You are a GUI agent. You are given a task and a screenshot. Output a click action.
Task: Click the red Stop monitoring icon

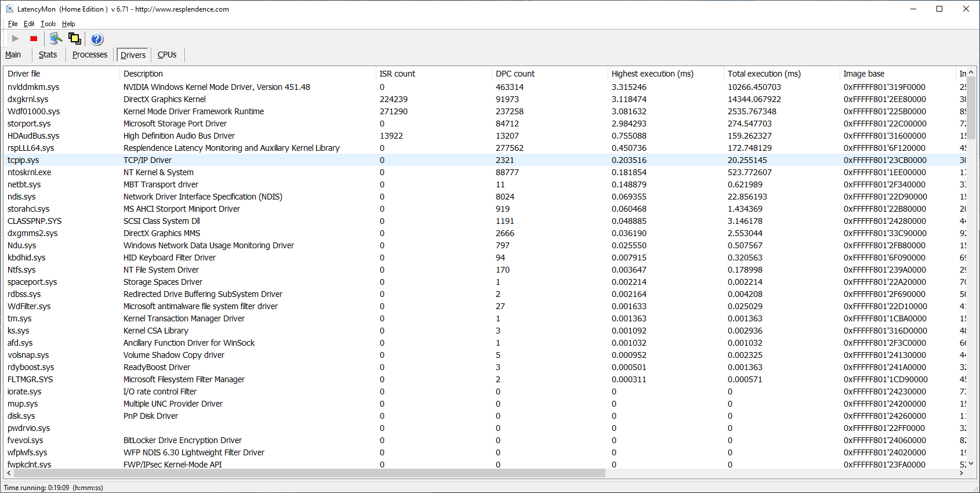[34, 39]
